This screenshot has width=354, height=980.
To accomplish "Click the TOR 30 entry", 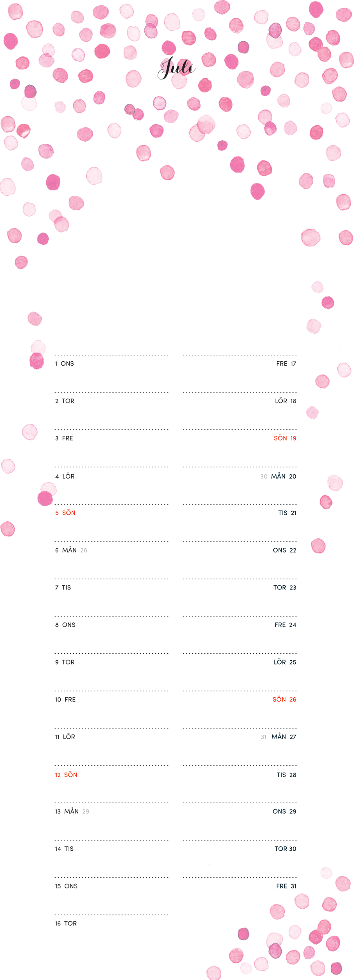I will click(x=285, y=849).
